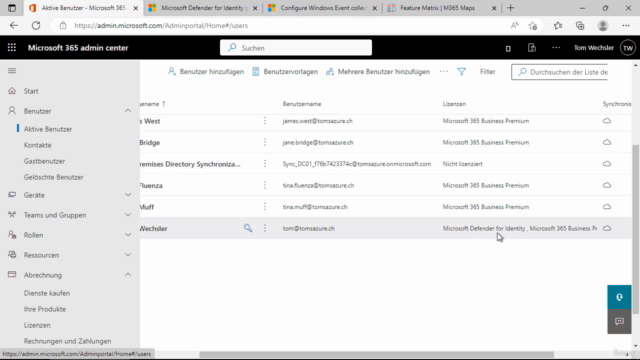The image size is (640, 360).
Task: Open Ihre Produkte in sidebar
Action: (45, 309)
